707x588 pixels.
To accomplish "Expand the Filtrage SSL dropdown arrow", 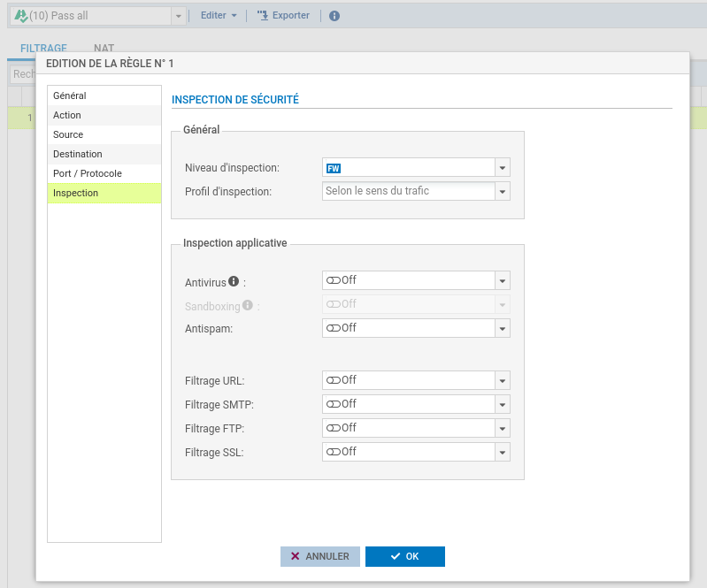I will (x=502, y=452).
